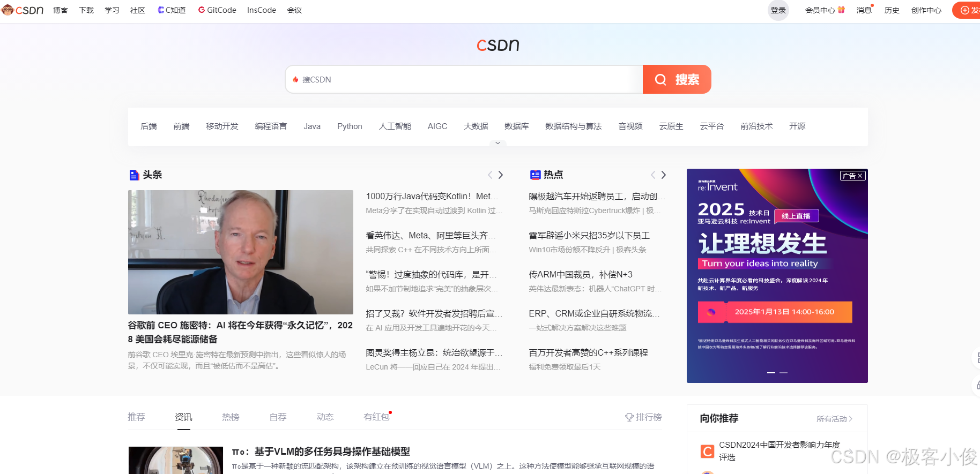Screen dimensions: 980x474
Task: Select the 前端 category
Action: tap(181, 126)
